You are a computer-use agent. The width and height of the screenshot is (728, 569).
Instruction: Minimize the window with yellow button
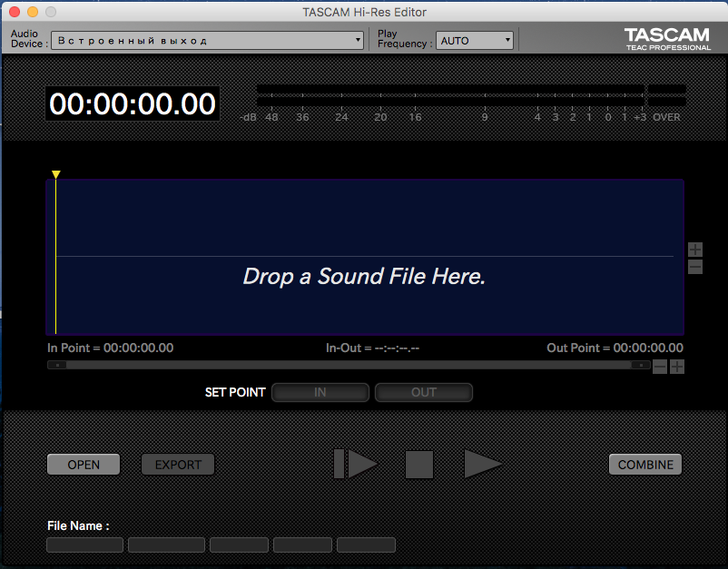33,12
